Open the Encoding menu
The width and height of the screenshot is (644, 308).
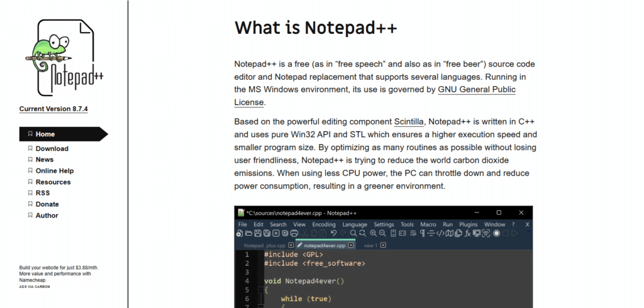pyautogui.click(x=324, y=224)
